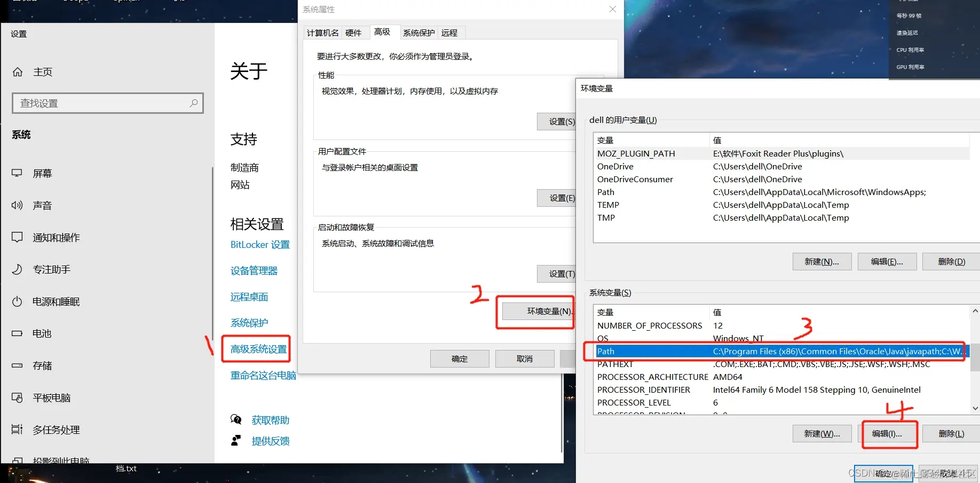Switch to the 计算机名 tab
Viewport: 980px width, 483px height.
322,33
